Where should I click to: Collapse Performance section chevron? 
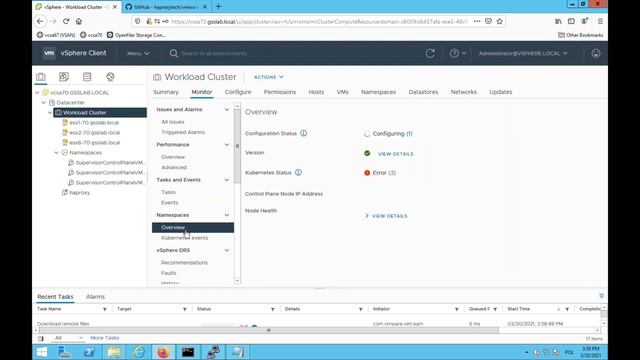[x=227, y=144]
